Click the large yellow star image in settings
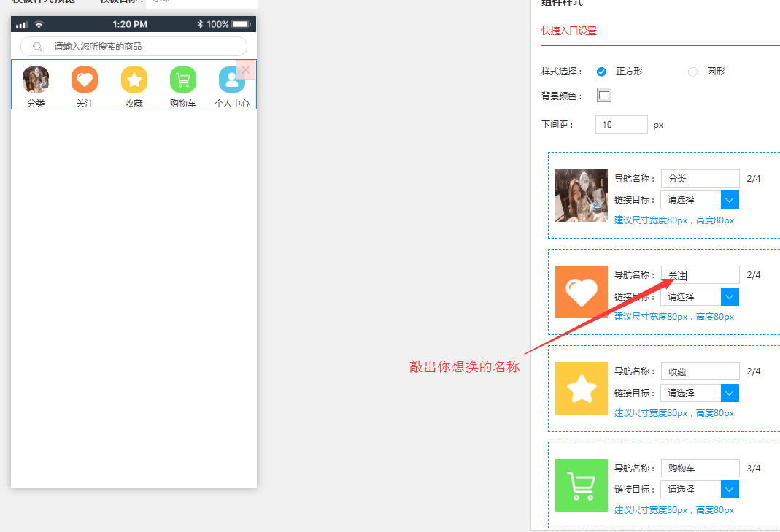The width and height of the screenshot is (780, 532). coord(582,388)
